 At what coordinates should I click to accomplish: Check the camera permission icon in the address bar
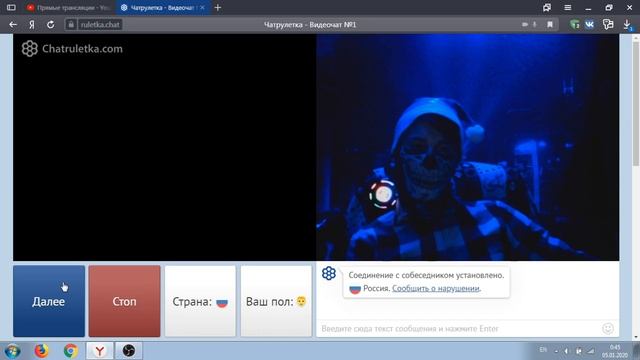pos(525,24)
